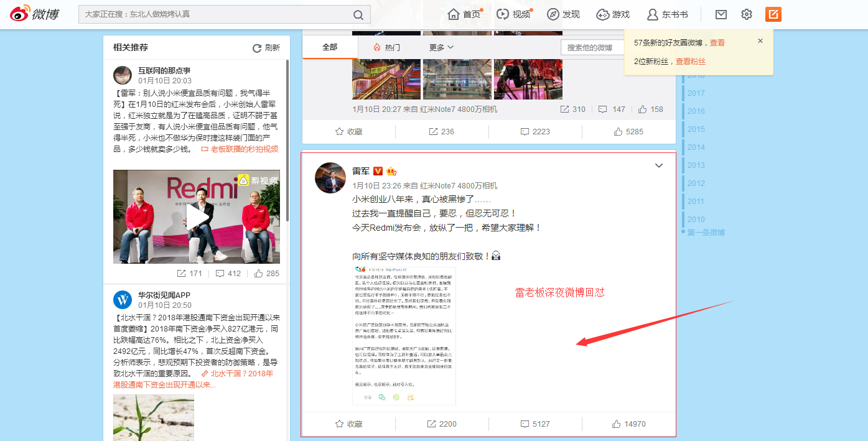Jump to 2012 in the year timeline
Image resolution: width=868 pixels, height=441 pixels.
696,183
